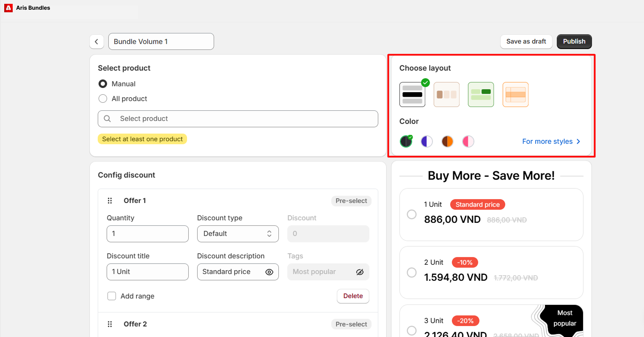Image resolution: width=644 pixels, height=337 pixels.
Task: Choose the green layout option
Action: (x=481, y=94)
